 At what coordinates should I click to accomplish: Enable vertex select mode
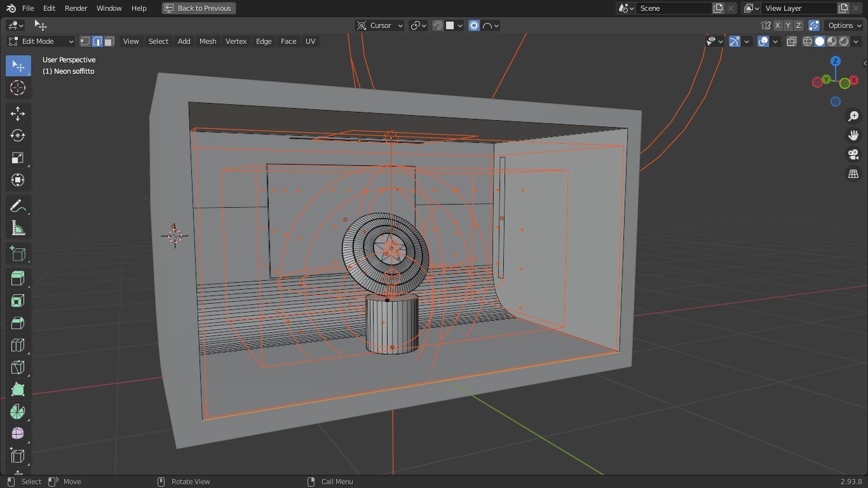coord(85,41)
